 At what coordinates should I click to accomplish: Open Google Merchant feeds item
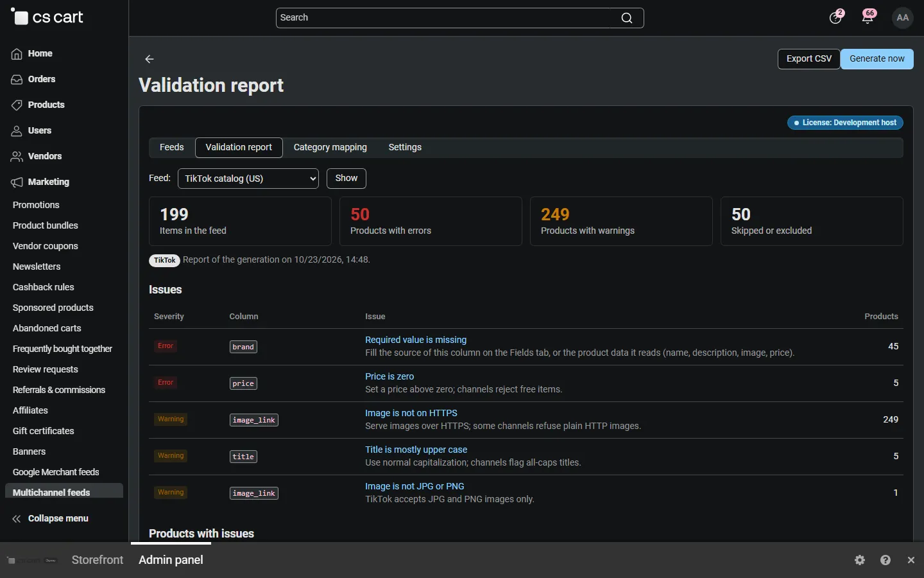56,472
